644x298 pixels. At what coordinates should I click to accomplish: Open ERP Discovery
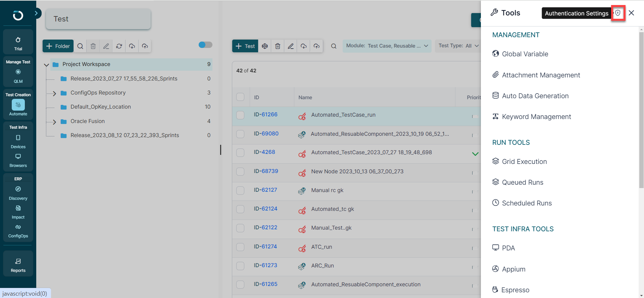(18, 193)
